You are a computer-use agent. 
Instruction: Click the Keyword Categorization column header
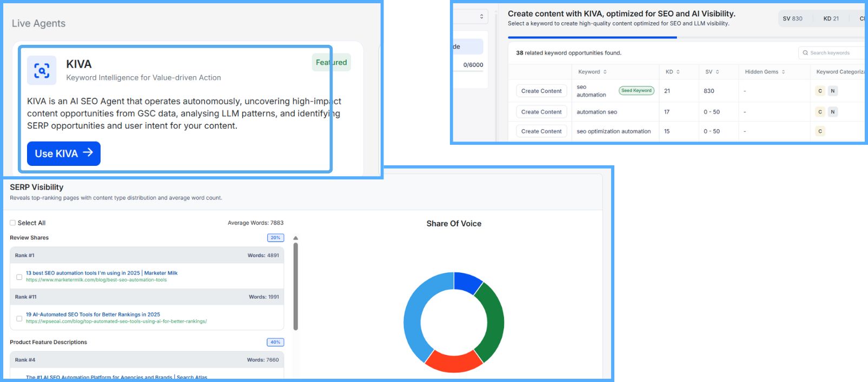(840, 72)
